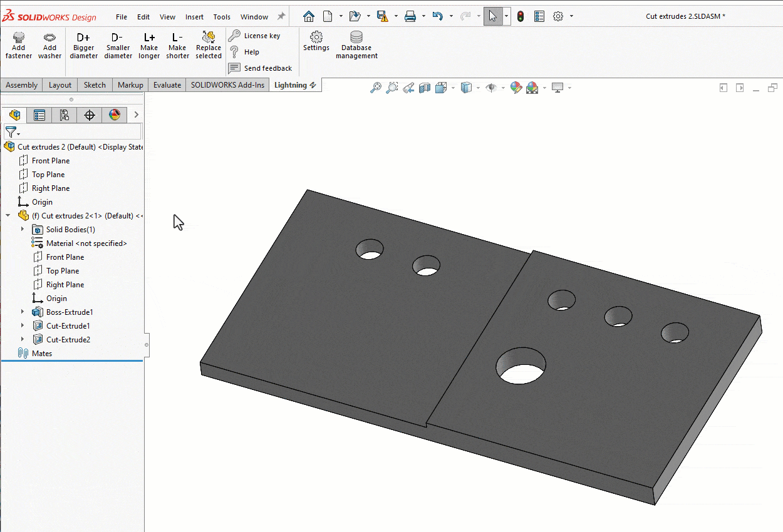Click the Rebuild traffic light icon
This screenshot has height=532, width=783.
[521, 17]
